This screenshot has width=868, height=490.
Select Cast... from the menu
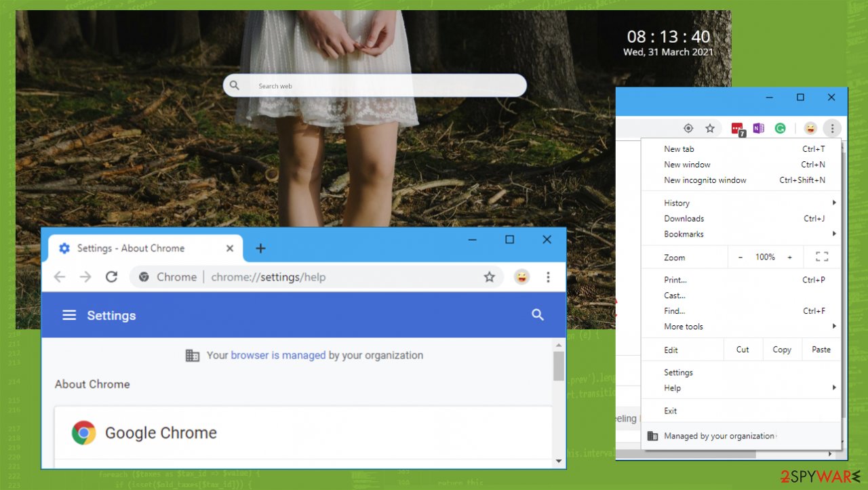point(741,295)
